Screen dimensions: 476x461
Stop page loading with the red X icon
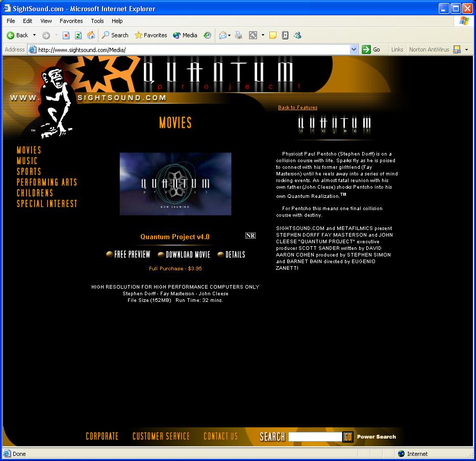(66, 35)
